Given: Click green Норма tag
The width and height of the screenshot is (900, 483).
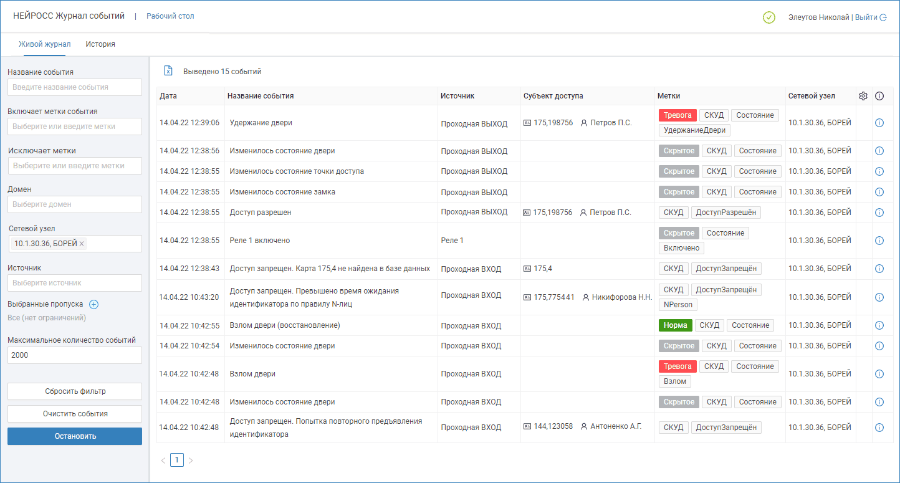Looking at the screenshot, I should click(x=675, y=326).
